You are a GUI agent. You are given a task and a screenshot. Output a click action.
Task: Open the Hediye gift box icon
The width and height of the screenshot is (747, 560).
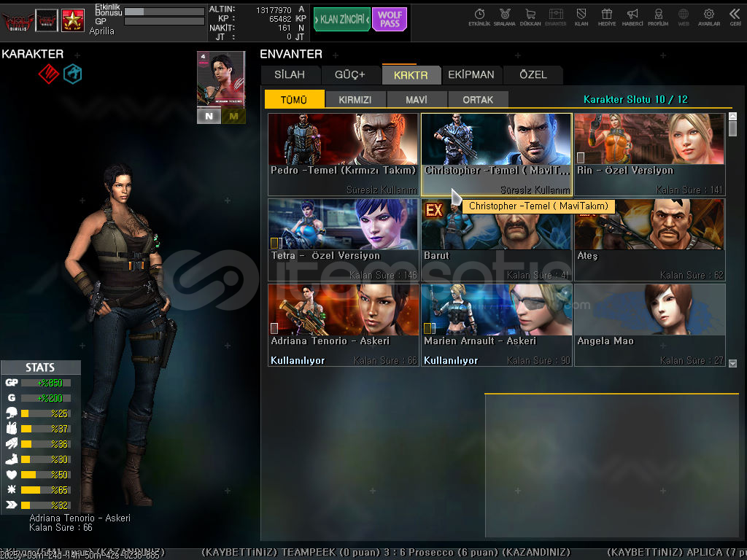coord(606,17)
